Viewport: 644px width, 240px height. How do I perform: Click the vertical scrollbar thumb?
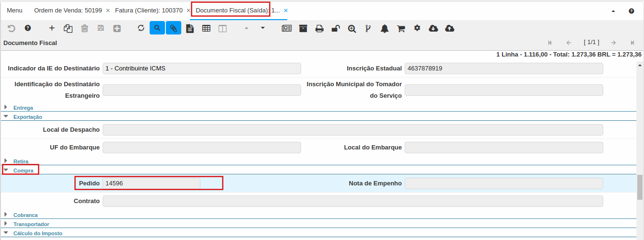pyautogui.click(x=640, y=187)
